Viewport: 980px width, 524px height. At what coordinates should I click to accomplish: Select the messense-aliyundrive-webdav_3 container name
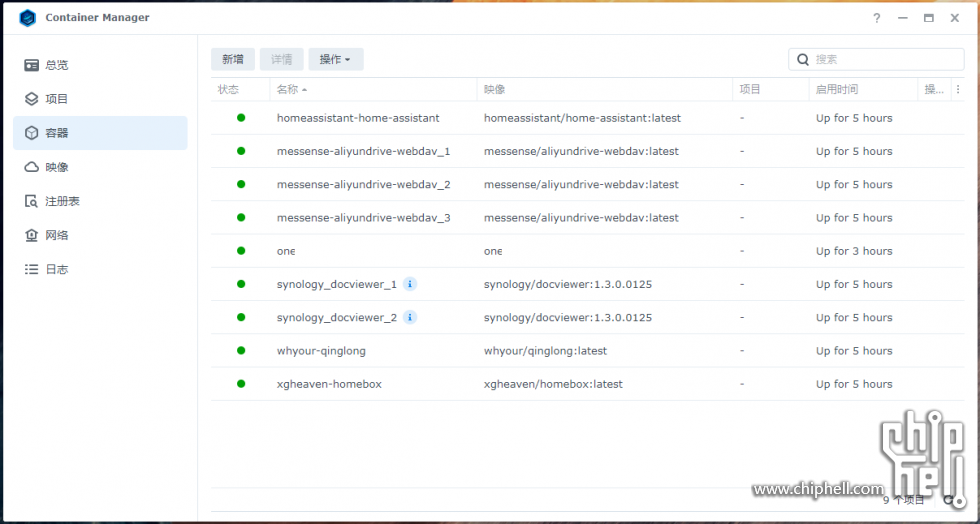pos(364,218)
